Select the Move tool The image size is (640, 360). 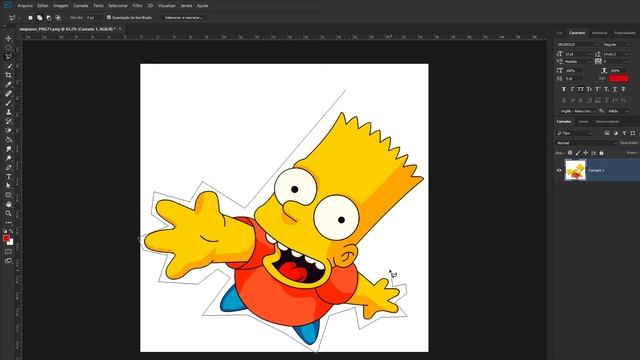click(8, 39)
